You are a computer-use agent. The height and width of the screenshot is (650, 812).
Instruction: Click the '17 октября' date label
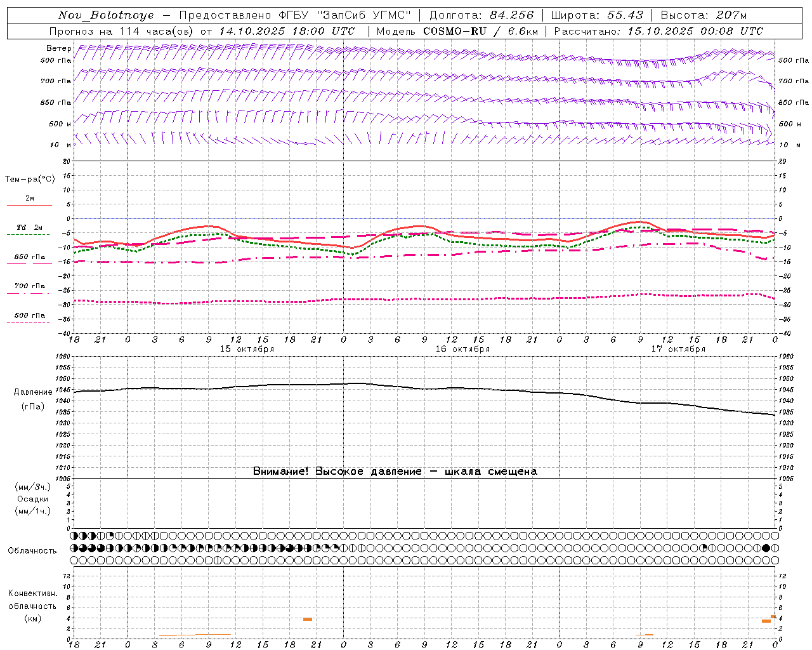(x=678, y=349)
